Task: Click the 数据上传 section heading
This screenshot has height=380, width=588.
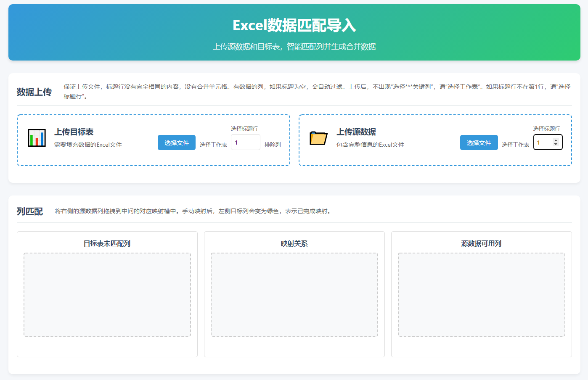Action: 34,92
